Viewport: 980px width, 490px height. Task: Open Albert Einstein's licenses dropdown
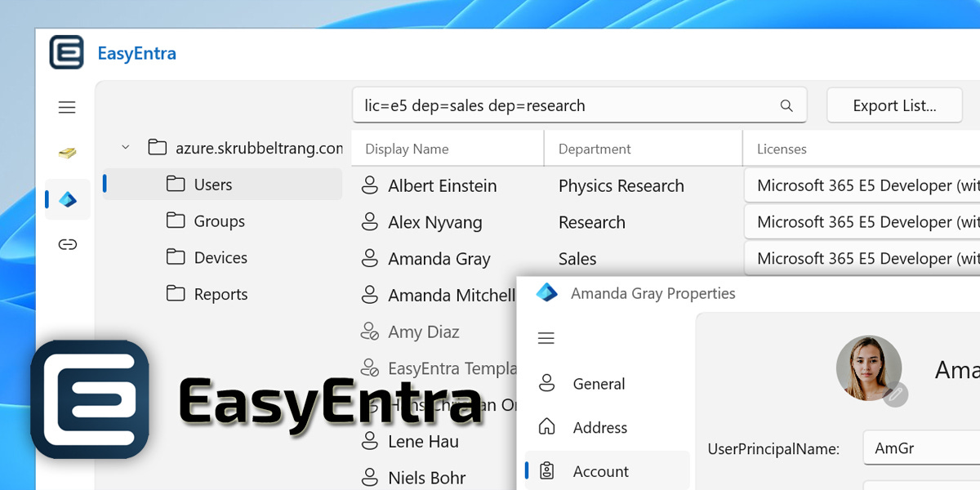862,185
